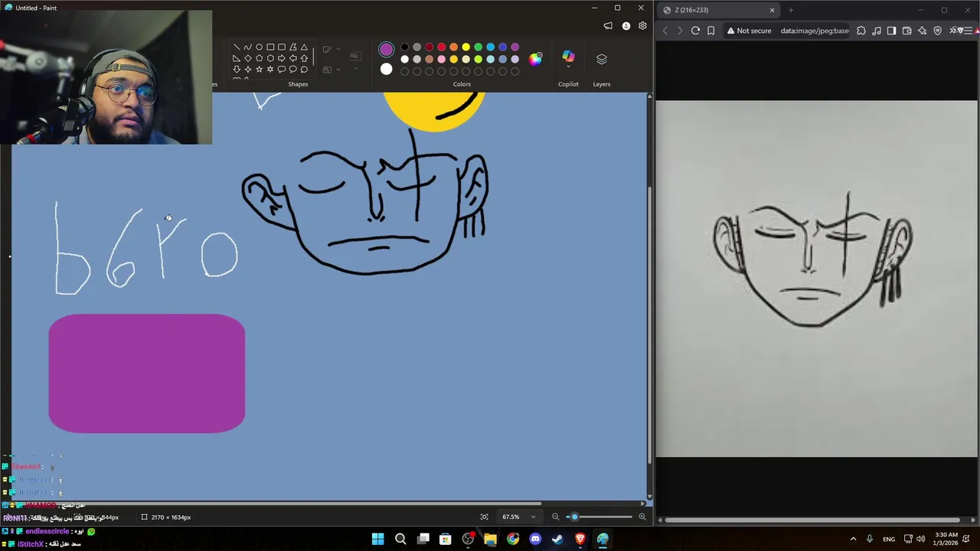
Task: Open Google Chrome from taskbar
Action: point(513,539)
